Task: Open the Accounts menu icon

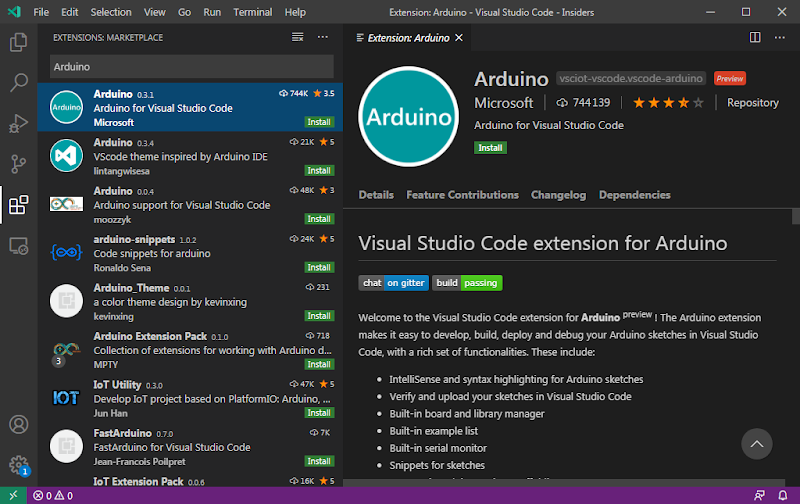Action: pyautogui.click(x=18, y=424)
